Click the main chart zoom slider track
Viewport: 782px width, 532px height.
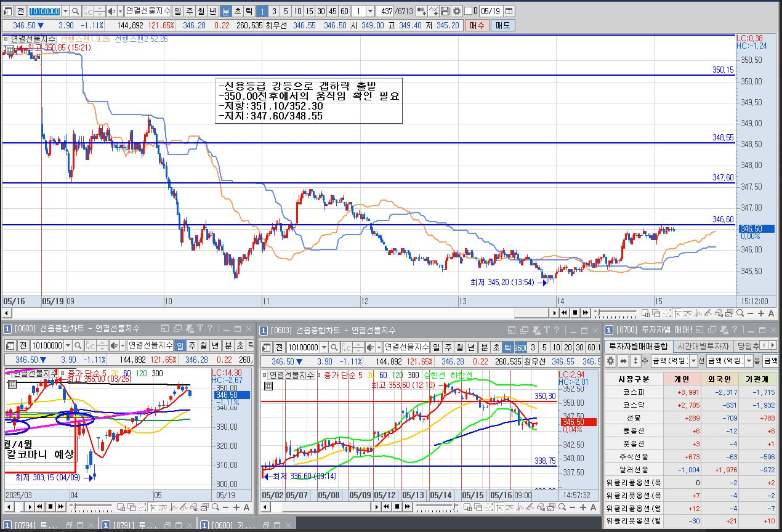(x=616, y=312)
